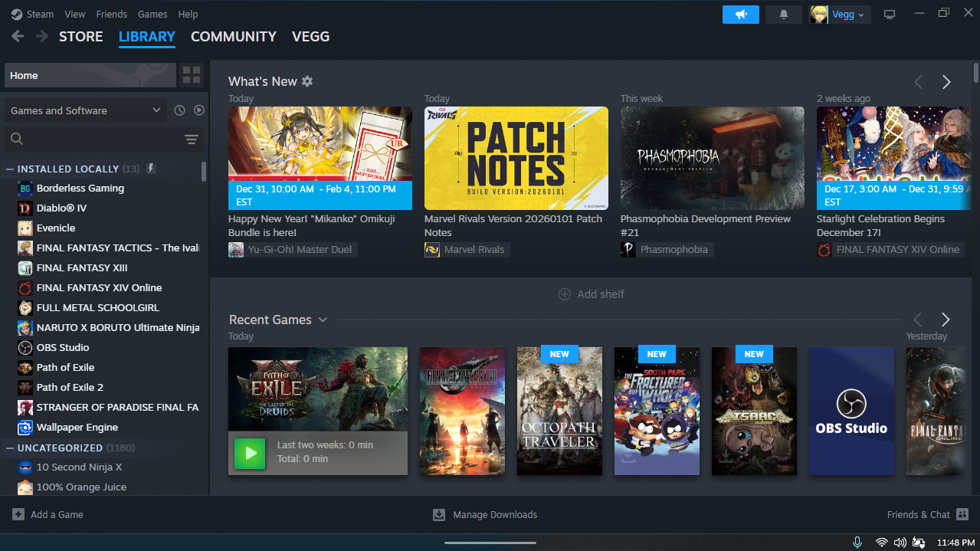This screenshot has width=980, height=551.
Task: Open Marvel Rivals Patch Notes title
Action: point(513,225)
